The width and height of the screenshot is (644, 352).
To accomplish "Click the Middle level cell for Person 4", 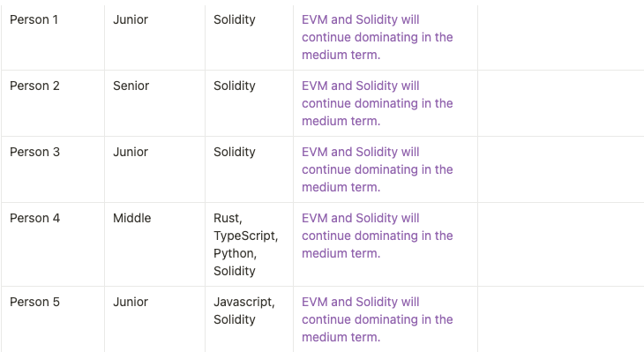I will click(155, 244).
